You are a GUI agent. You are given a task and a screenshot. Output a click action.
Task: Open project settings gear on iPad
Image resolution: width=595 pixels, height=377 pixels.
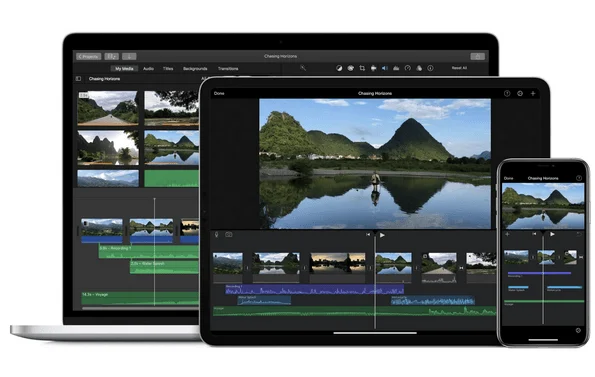520,93
